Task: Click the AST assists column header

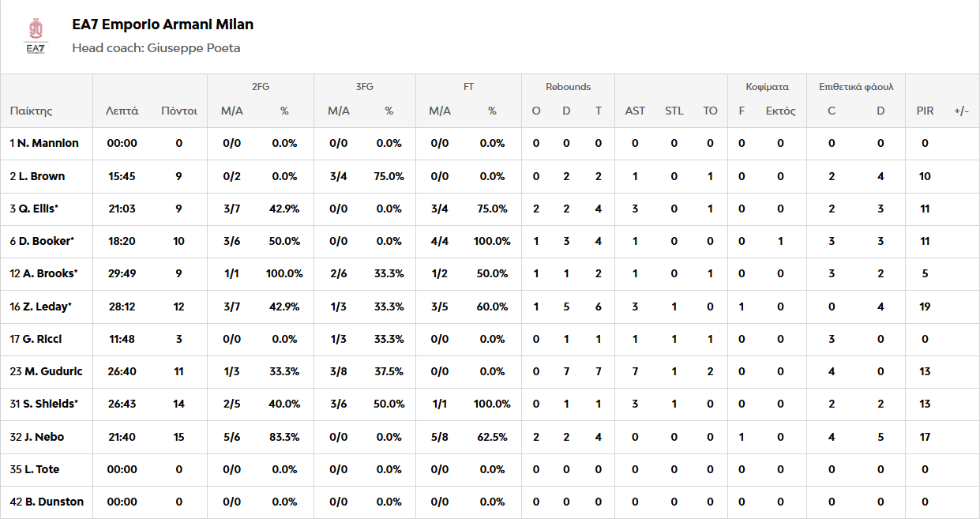Action: [x=635, y=111]
